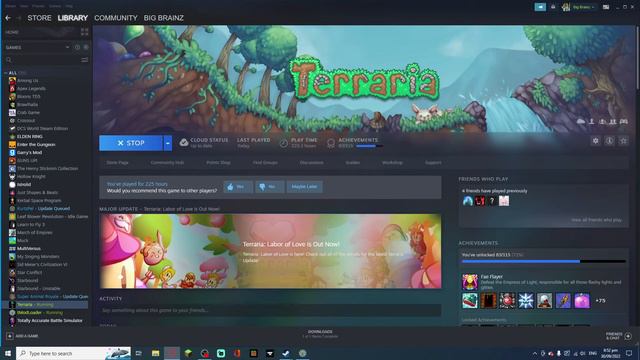Screen dimensions: 640x360
Task: Open the Points Shop link
Action: tap(218, 162)
